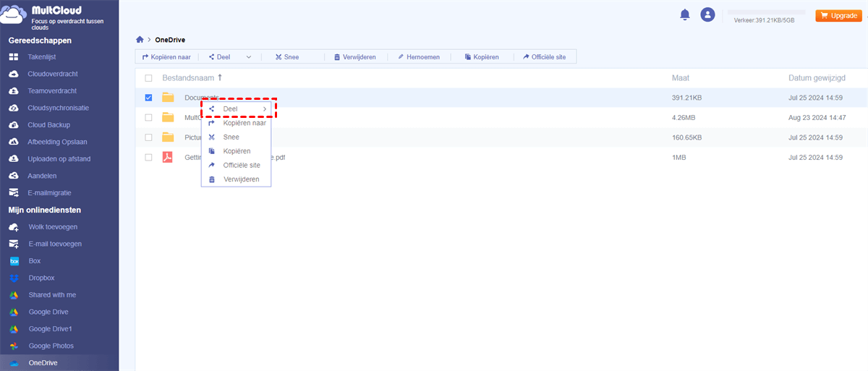Click the E-mail toevoegen icon
This screenshot has width=868, height=371.
click(x=14, y=244)
